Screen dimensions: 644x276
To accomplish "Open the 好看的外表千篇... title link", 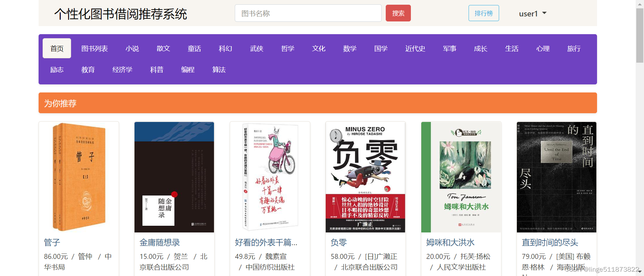I will (266, 243).
